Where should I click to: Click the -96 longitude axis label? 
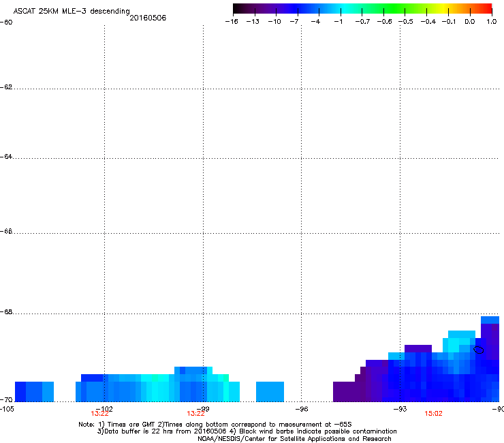[x=302, y=409]
